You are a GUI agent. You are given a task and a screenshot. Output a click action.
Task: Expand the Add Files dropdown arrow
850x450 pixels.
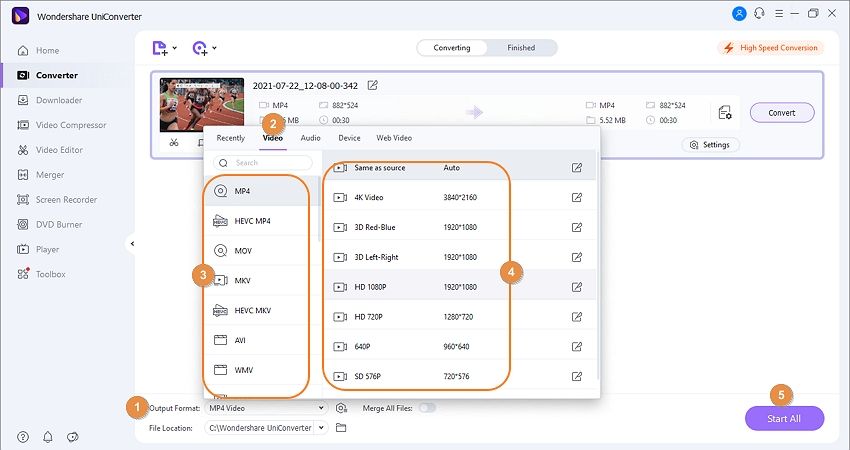[x=175, y=48]
